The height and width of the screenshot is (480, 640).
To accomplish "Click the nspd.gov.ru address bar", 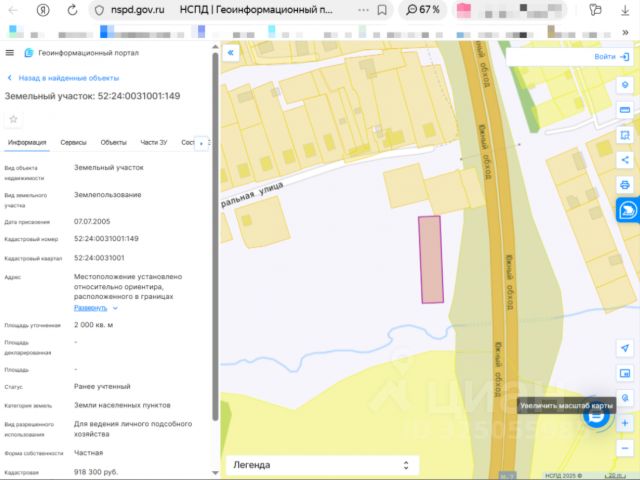I will pyautogui.click(x=140, y=9).
